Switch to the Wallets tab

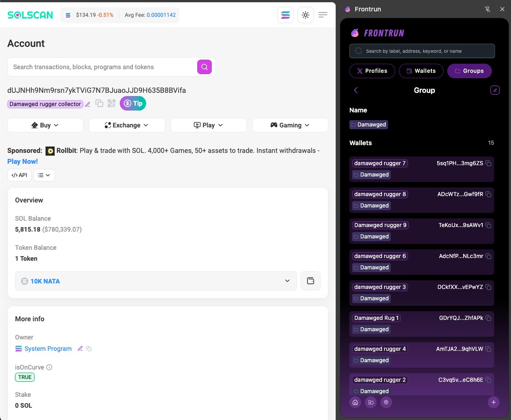[x=421, y=71]
